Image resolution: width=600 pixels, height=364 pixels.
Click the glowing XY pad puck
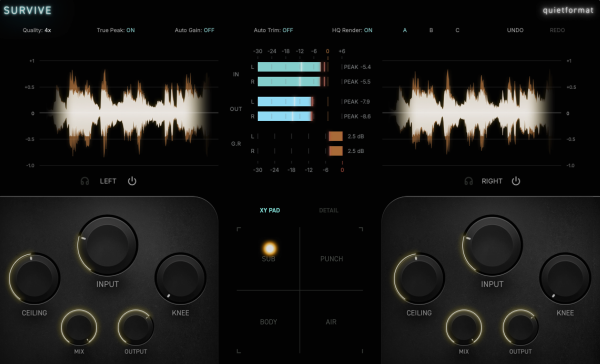269,247
